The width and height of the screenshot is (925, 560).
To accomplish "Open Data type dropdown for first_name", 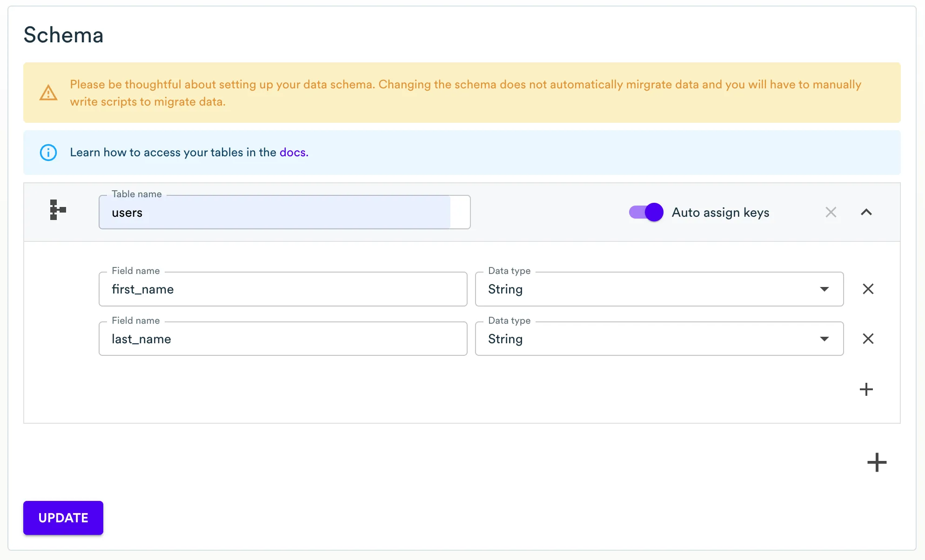I will [659, 289].
